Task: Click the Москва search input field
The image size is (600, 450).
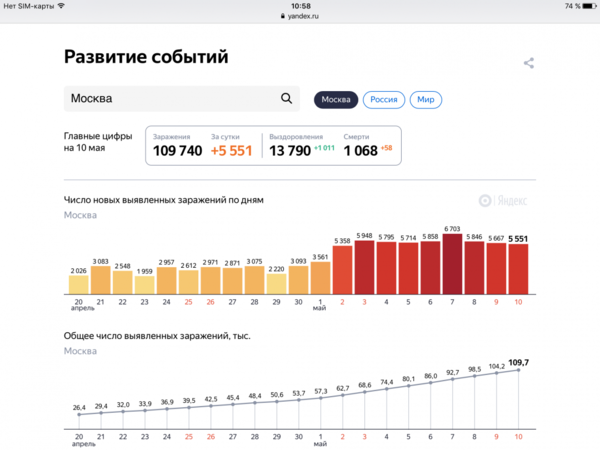Action: click(x=170, y=98)
